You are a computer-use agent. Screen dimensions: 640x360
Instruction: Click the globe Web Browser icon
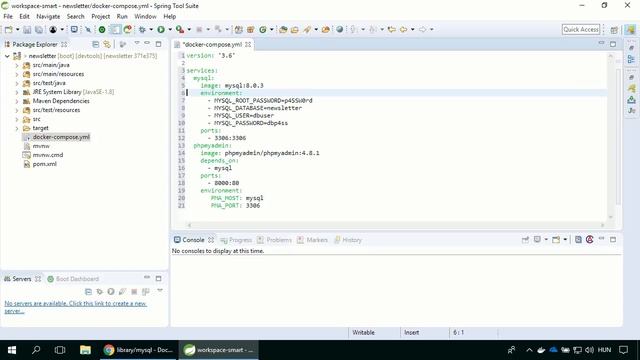click(x=340, y=29)
